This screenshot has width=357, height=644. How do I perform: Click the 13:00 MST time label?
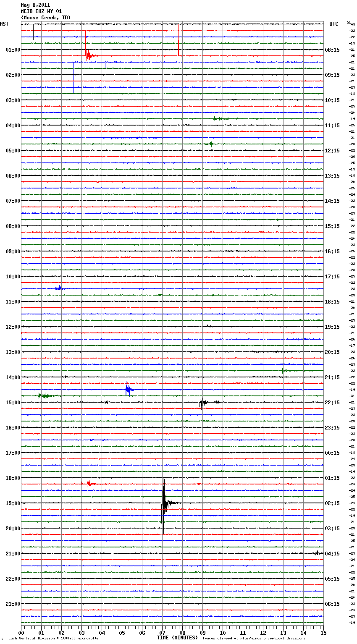(13, 352)
